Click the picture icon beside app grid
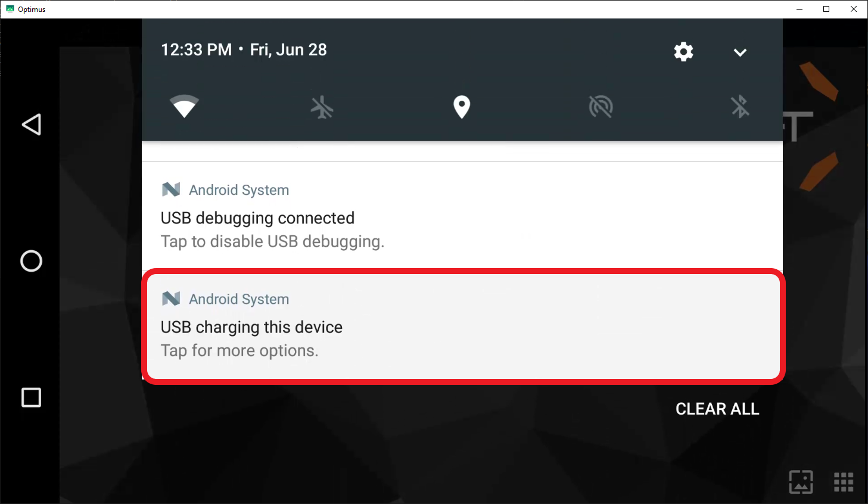Viewport: 868px width, 504px height. [x=801, y=482]
